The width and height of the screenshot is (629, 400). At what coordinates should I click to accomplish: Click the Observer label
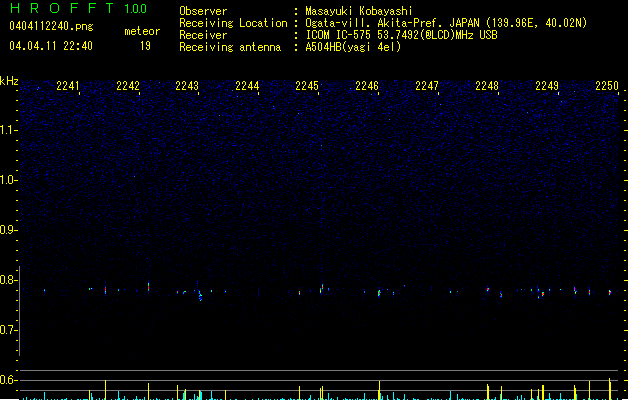coord(203,11)
